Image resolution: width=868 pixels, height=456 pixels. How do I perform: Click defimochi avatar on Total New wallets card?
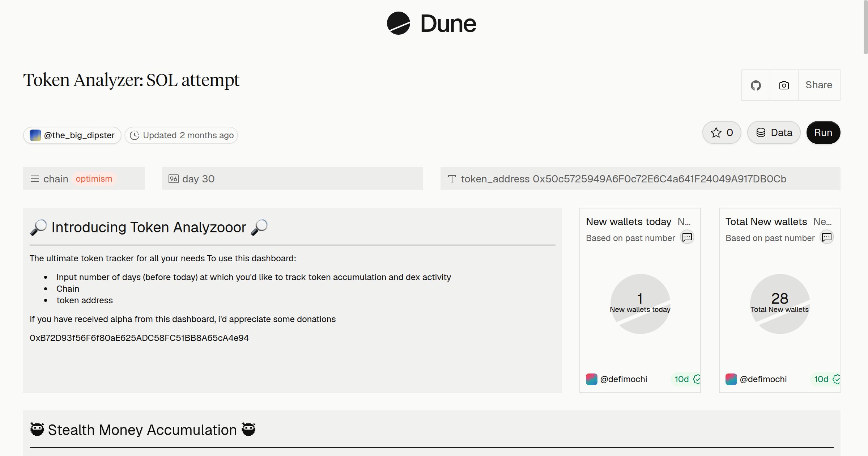pyautogui.click(x=731, y=379)
